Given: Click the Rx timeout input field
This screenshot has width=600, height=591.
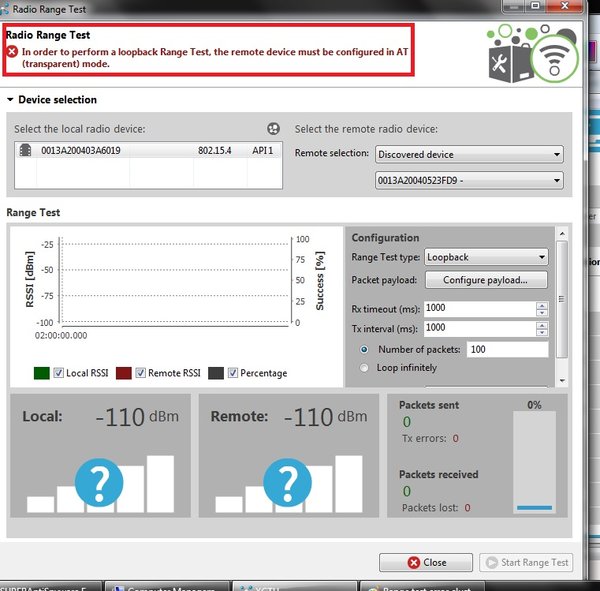Looking at the screenshot, I should pos(480,308).
